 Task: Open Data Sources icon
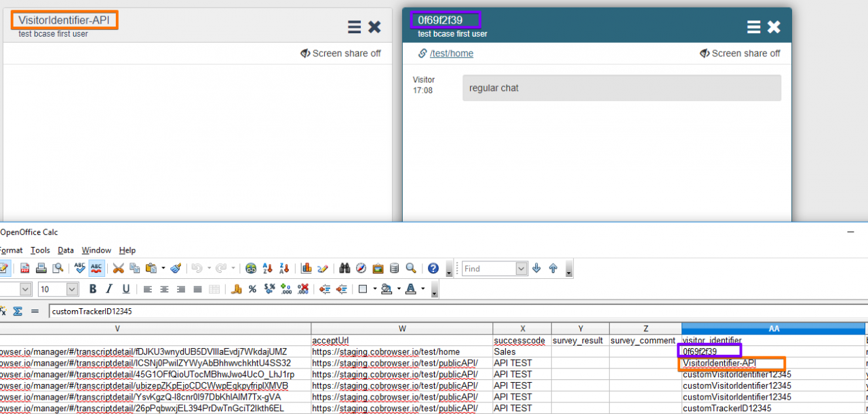(394, 269)
